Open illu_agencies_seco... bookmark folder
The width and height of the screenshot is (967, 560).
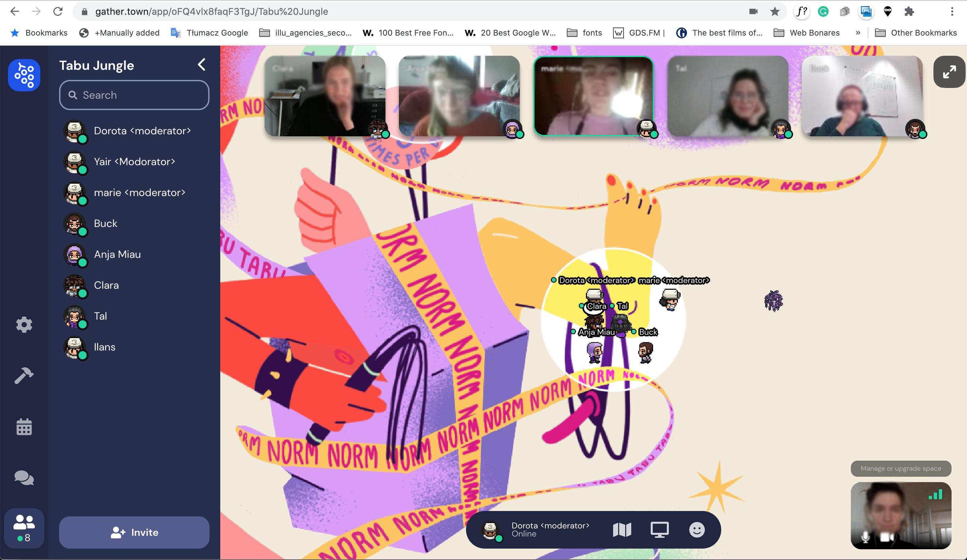306,33
